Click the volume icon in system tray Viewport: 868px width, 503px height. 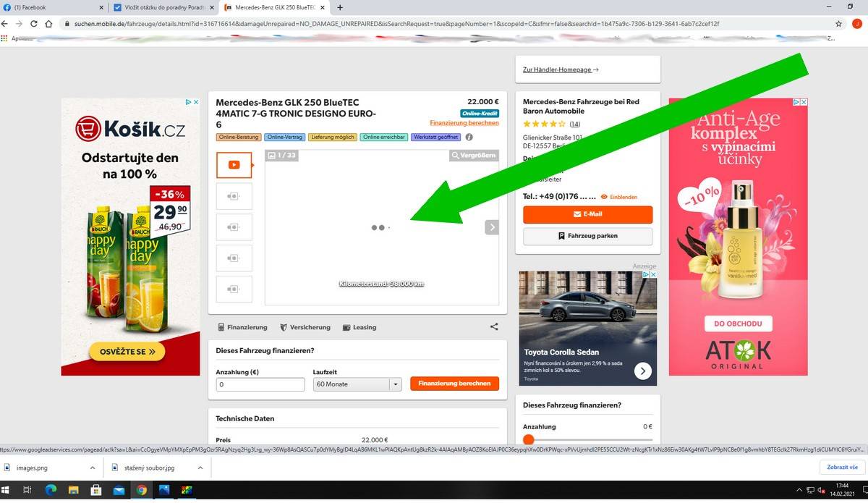(822, 491)
